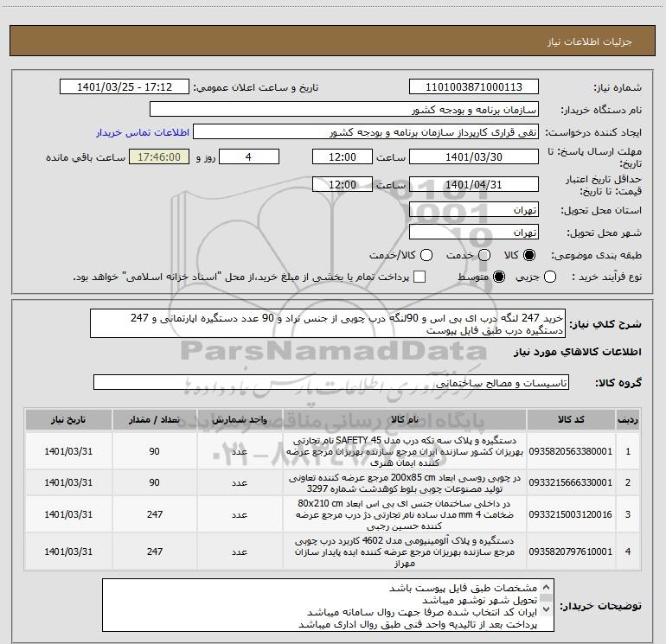Click the aluminium handle model 4602 item name

[x=405, y=552]
